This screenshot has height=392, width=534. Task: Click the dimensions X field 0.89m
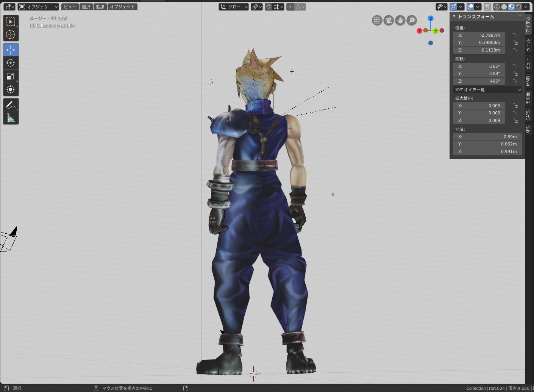pos(487,137)
